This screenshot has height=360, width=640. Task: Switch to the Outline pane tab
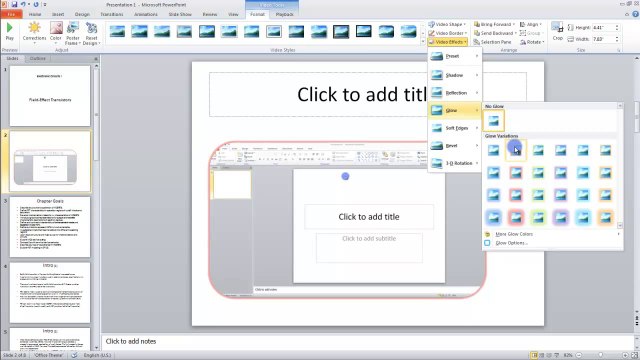tap(38, 59)
